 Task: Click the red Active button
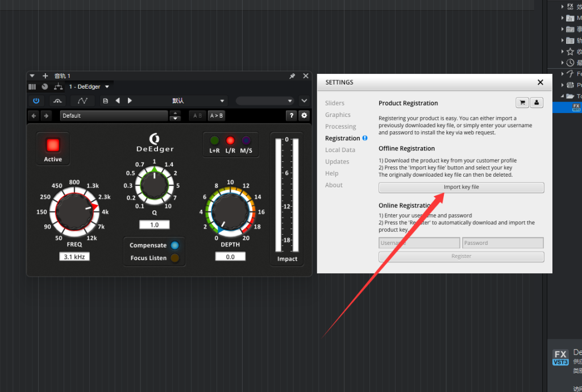coord(53,145)
